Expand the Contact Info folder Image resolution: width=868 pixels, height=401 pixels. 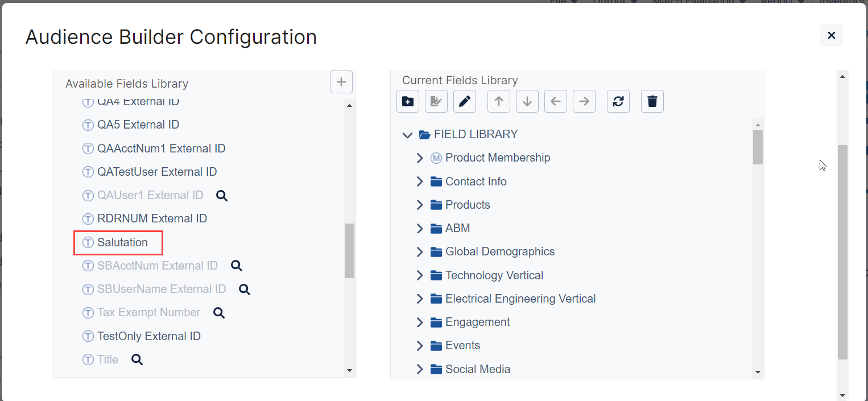(x=420, y=181)
